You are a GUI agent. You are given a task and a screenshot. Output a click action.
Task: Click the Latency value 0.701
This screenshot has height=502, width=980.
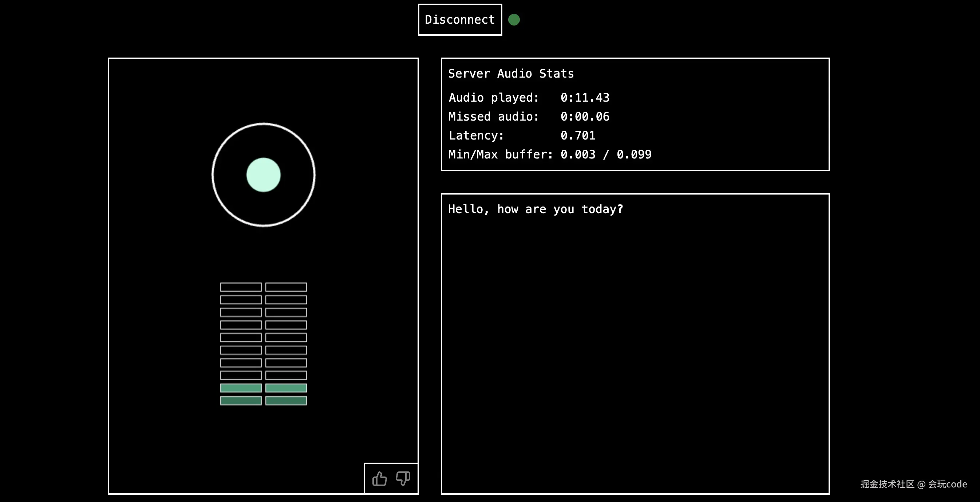(577, 136)
